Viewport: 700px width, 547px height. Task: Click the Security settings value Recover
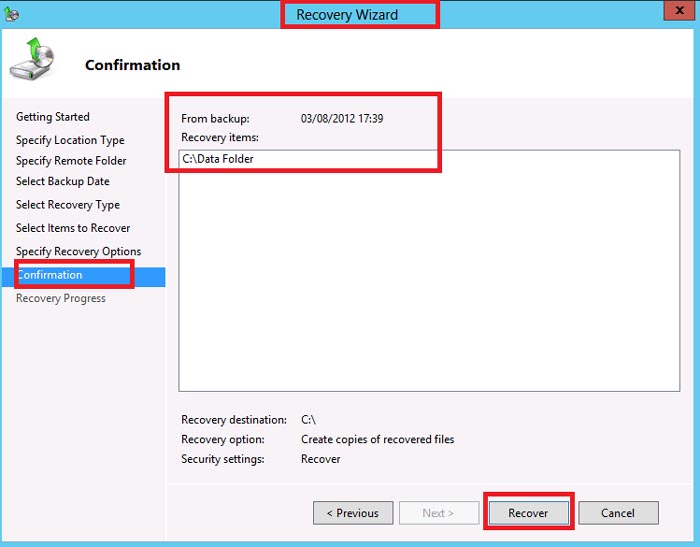click(x=321, y=459)
